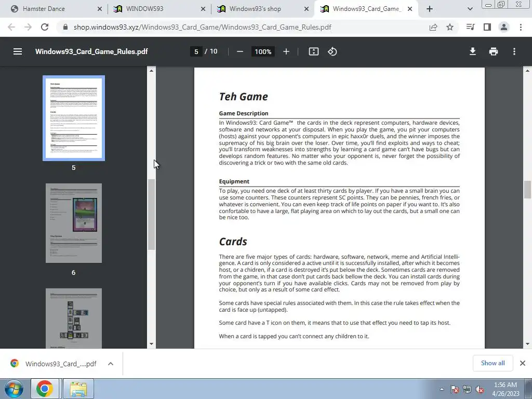Image resolution: width=532 pixels, height=399 pixels.
Task: Select page 5 thumbnail
Action: 74,118
